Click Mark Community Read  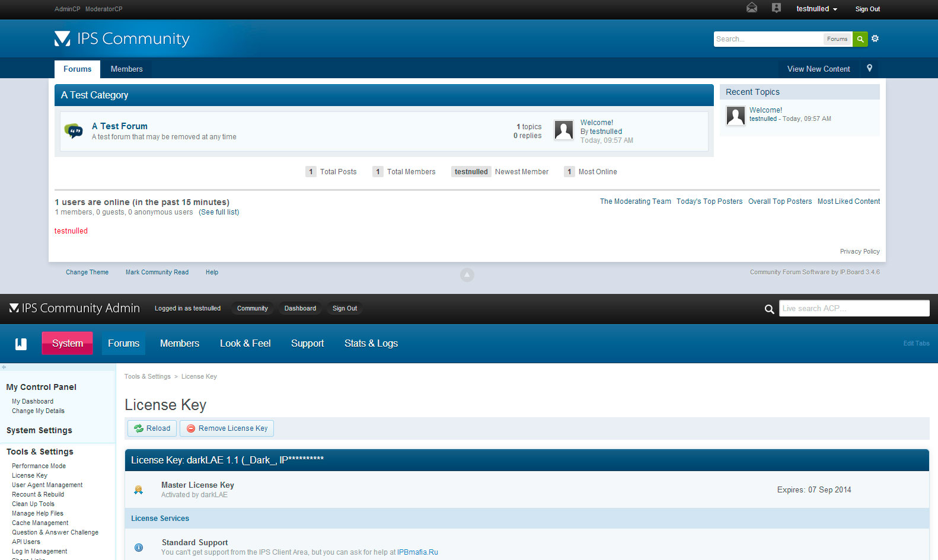point(157,272)
